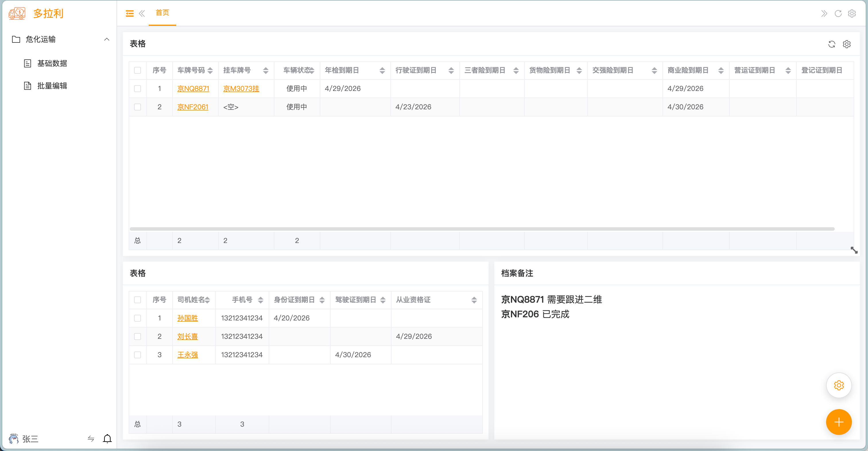Screen dimensions: 868x451
Task: Sort by 驾驶证到期日 column
Action: tap(383, 300)
